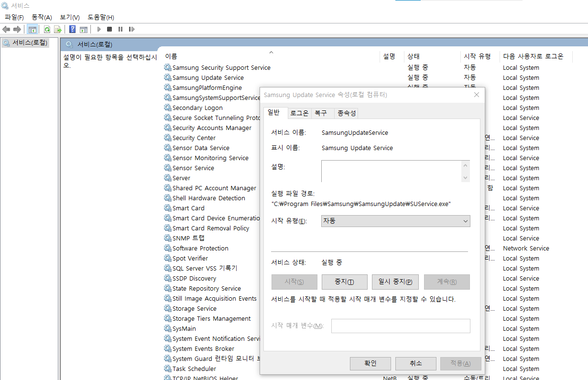The image size is (588, 380).
Task: Click the Restart Service toolbar icon
Action: click(x=131, y=29)
